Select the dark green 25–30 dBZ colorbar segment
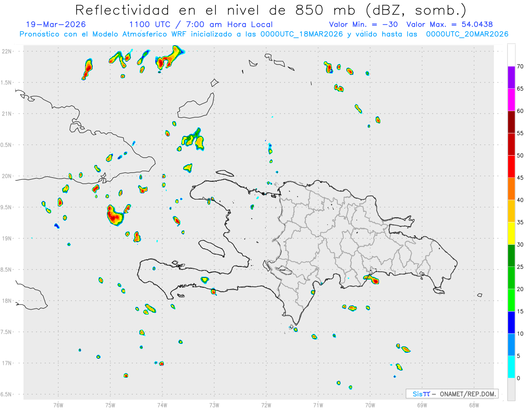Screen dimensions: 532x411 coord(511,256)
